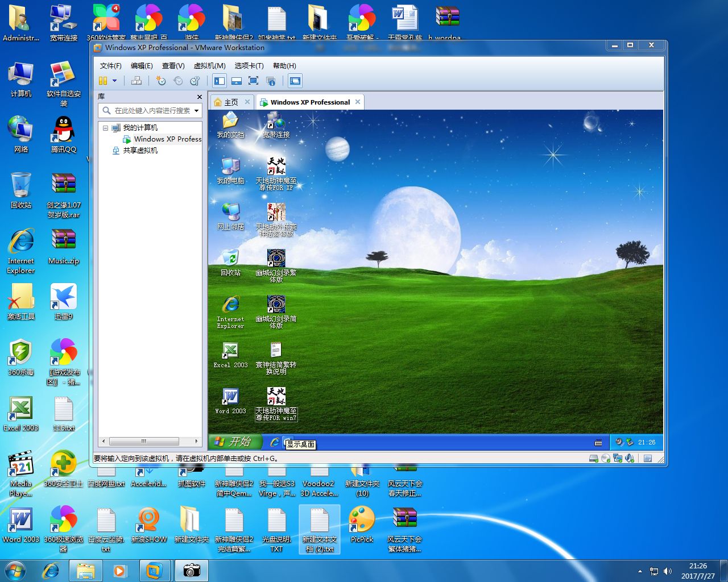Click 网上邻居 icon in XP guest

(230, 217)
